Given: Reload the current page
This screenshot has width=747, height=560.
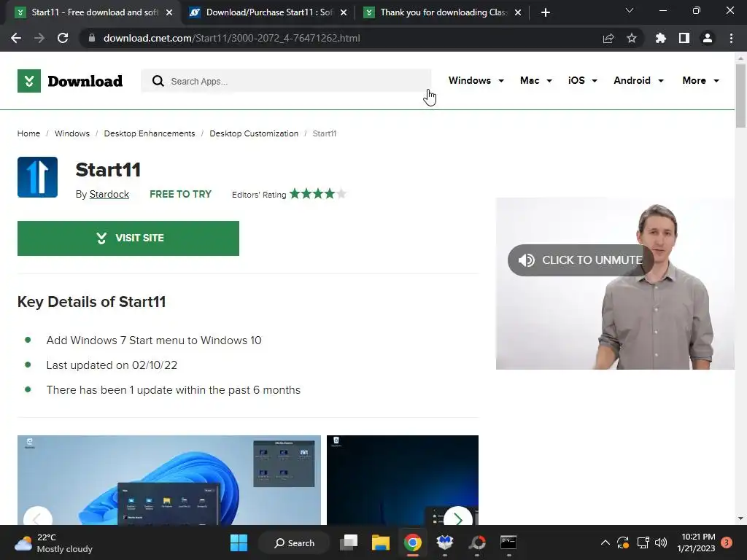Looking at the screenshot, I should 63,38.
